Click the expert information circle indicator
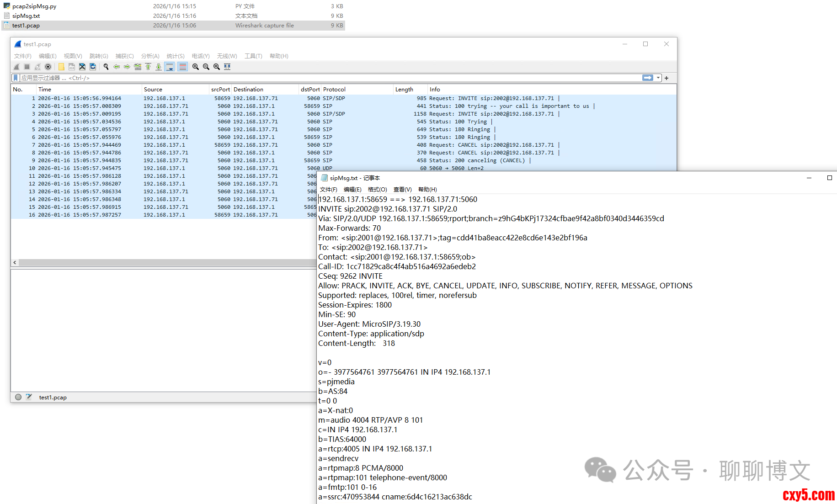The height and width of the screenshot is (504, 837). click(18, 397)
